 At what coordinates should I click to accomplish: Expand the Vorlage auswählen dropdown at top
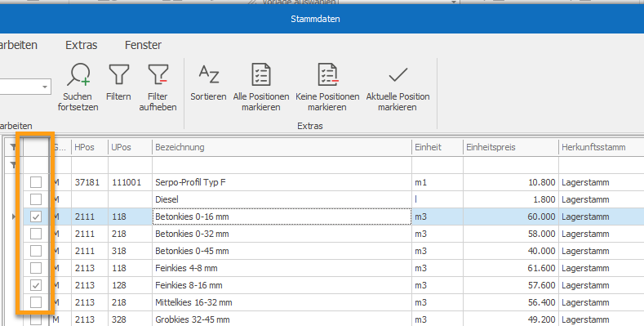point(454,2)
